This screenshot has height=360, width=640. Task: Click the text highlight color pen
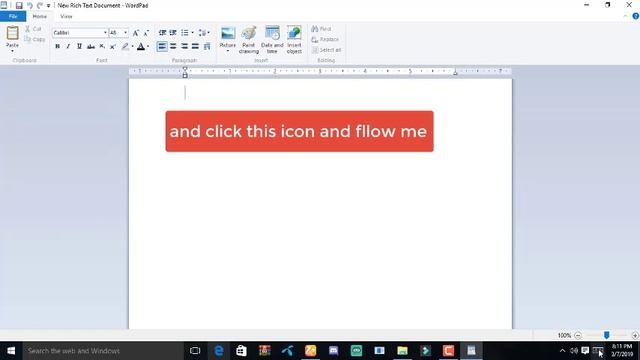pos(125,47)
